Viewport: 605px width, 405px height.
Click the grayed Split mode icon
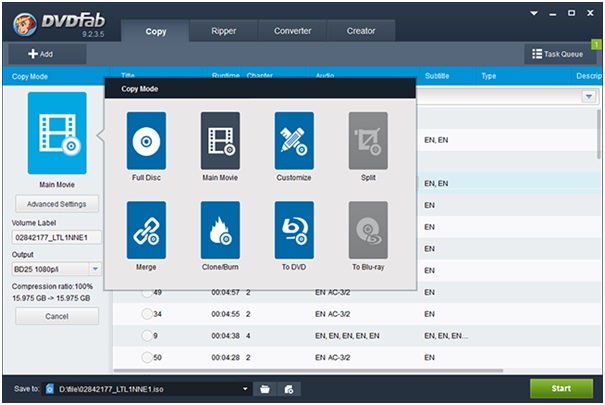point(368,141)
